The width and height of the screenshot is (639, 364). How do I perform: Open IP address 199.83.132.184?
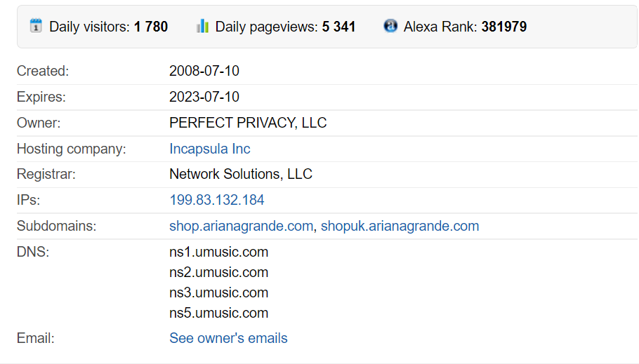click(217, 200)
